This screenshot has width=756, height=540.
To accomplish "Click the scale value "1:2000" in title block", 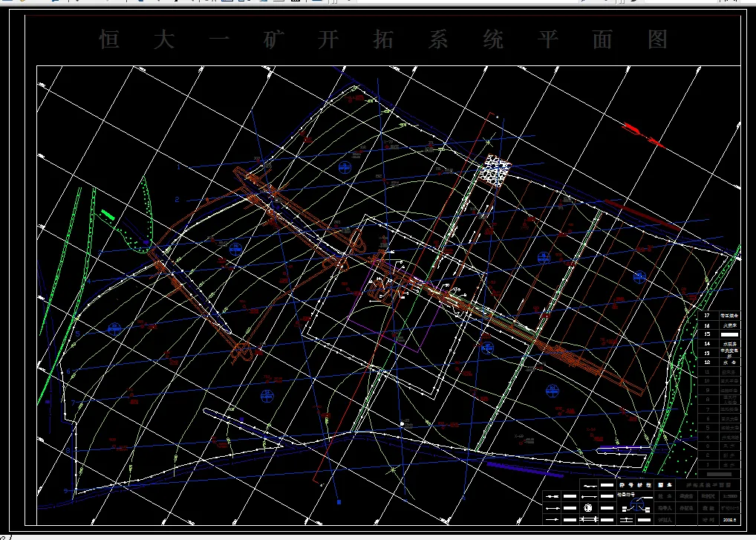I will pyautogui.click(x=729, y=495).
